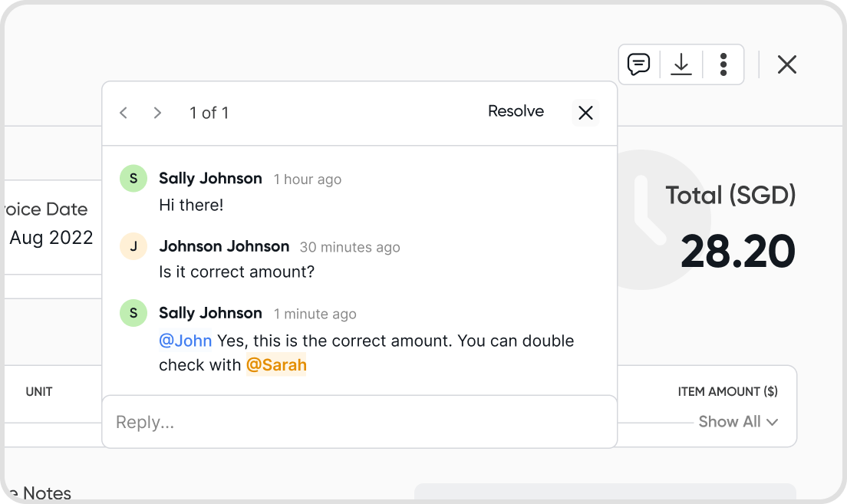Go to next comment thread arrow
The height and width of the screenshot is (504, 847).
coord(157,113)
